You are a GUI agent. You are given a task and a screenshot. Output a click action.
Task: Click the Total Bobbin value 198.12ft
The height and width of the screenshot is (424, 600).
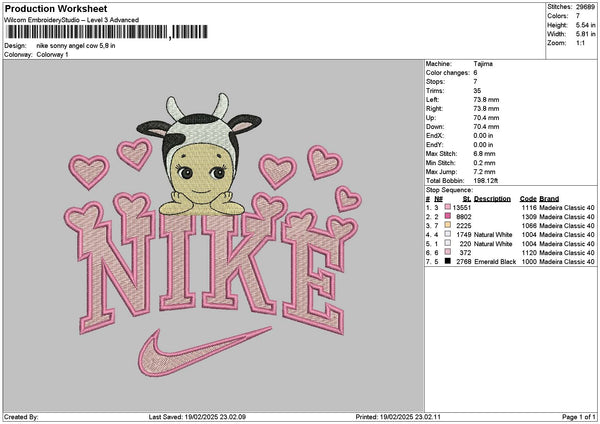(x=485, y=181)
